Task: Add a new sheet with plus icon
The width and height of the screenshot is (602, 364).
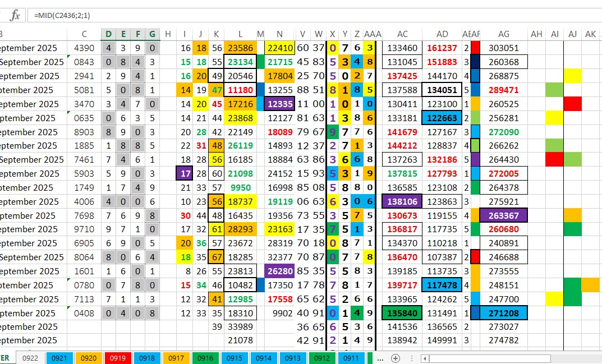Action: pos(396,358)
